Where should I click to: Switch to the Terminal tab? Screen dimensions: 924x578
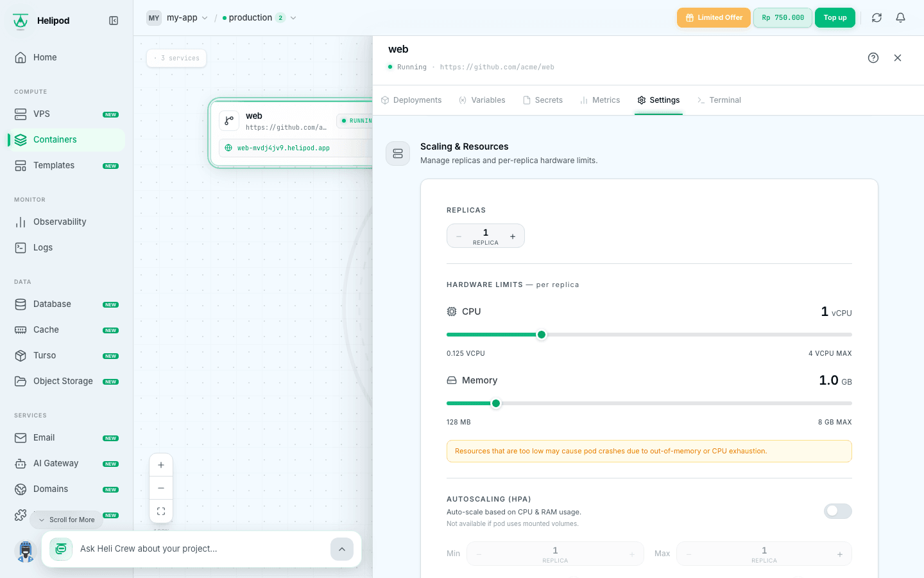(x=719, y=100)
